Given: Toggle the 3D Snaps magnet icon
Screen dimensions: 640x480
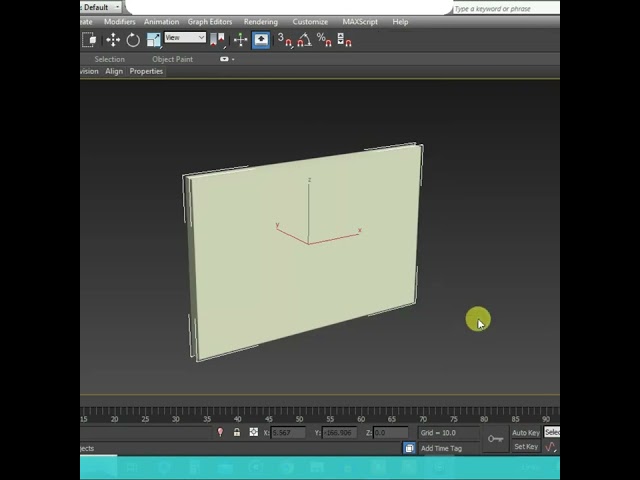Looking at the screenshot, I should point(284,40).
